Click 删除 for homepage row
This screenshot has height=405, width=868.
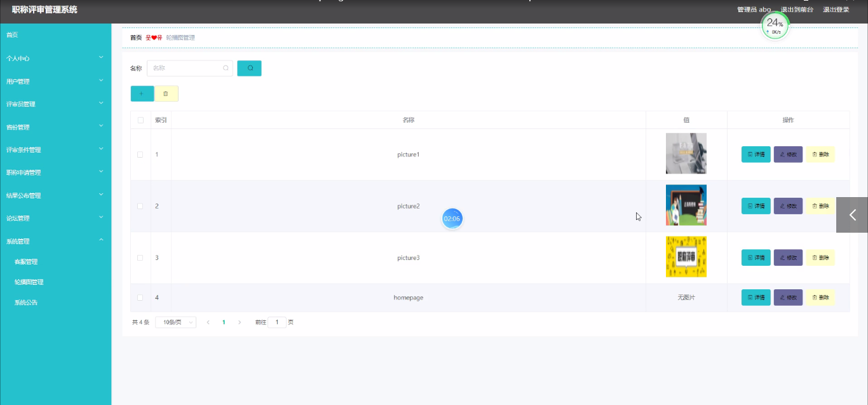pos(820,298)
